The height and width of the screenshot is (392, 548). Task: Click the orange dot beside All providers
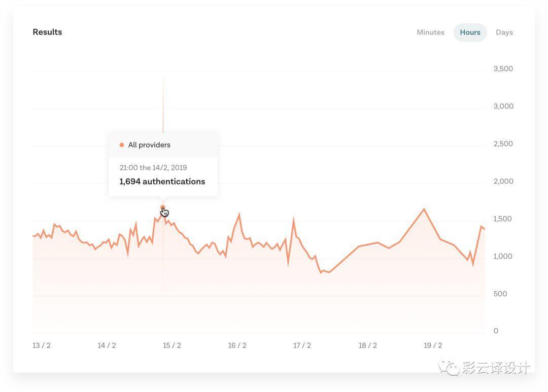pos(122,145)
